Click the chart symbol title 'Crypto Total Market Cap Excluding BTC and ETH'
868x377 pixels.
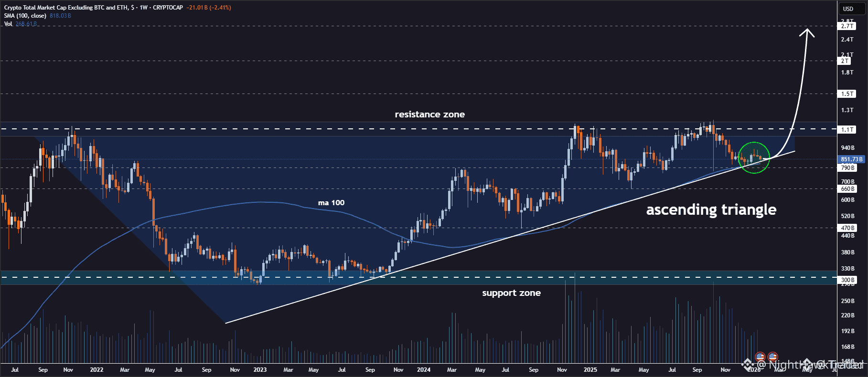coord(66,8)
